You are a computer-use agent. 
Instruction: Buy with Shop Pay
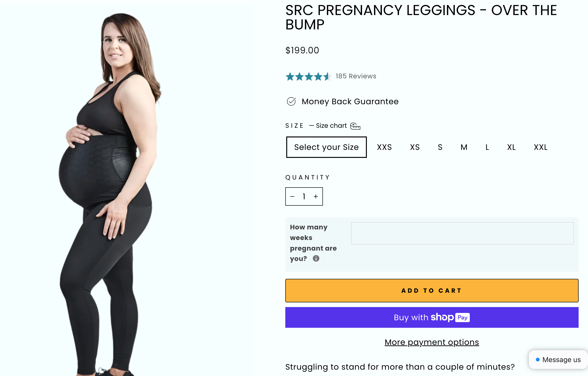click(431, 317)
